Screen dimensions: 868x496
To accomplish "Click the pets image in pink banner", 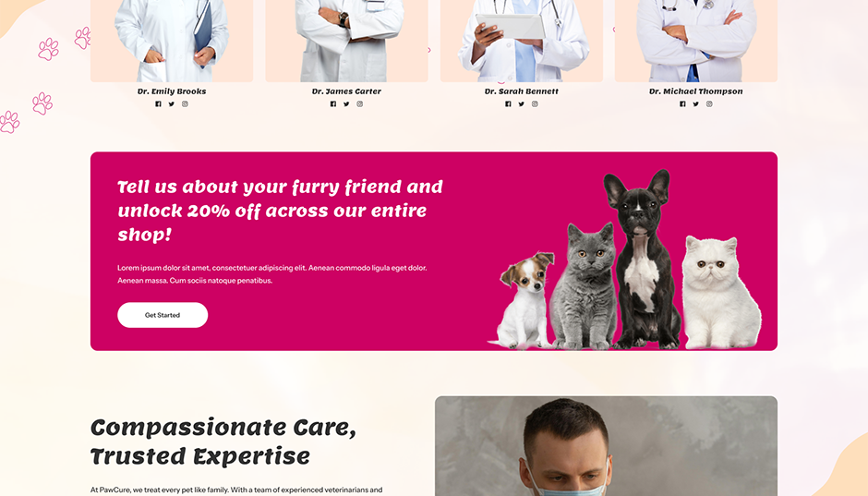I will pyautogui.click(x=625, y=260).
